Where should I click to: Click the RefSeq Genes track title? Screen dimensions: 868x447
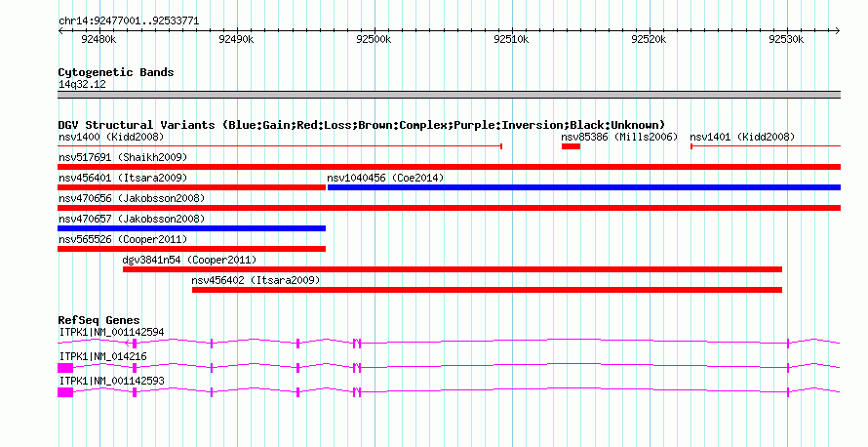pyautogui.click(x=99, y=320)
